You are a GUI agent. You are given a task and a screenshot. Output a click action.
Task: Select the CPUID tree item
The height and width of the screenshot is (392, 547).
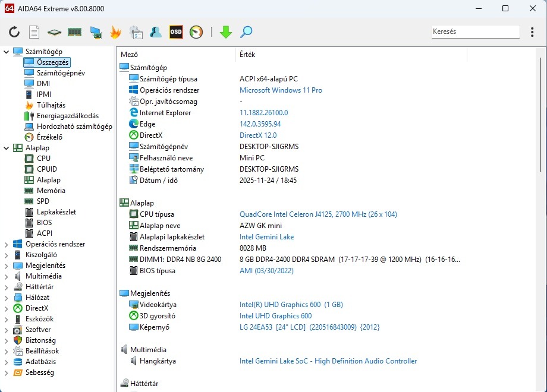pyautogui.click(x=41, y=169)
